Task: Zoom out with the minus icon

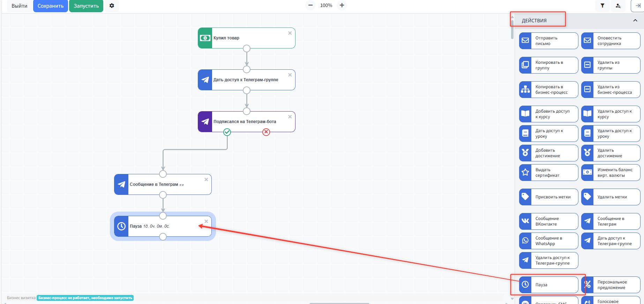Action: tap(310, 6)
